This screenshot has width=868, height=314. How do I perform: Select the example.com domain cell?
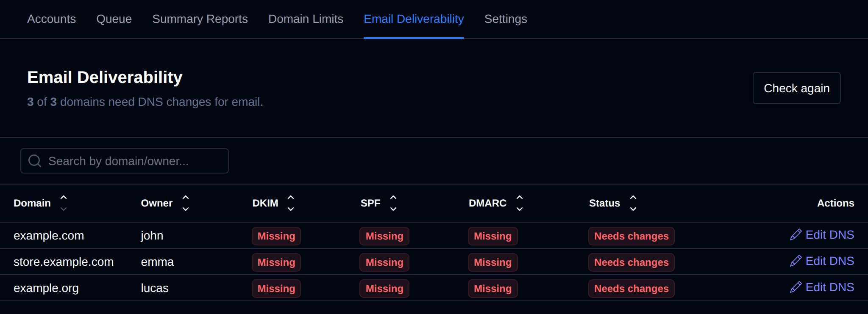(49, 236)
